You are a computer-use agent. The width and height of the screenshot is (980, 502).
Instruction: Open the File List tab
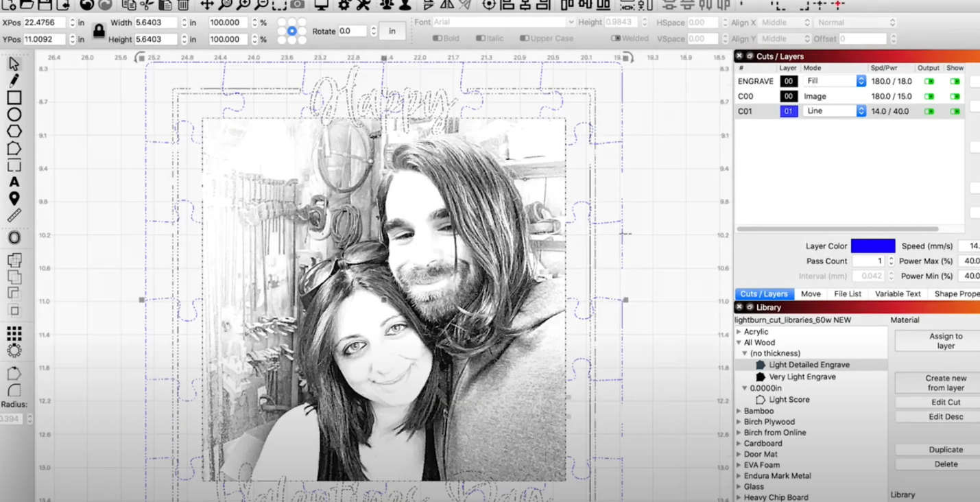(847, 294)
